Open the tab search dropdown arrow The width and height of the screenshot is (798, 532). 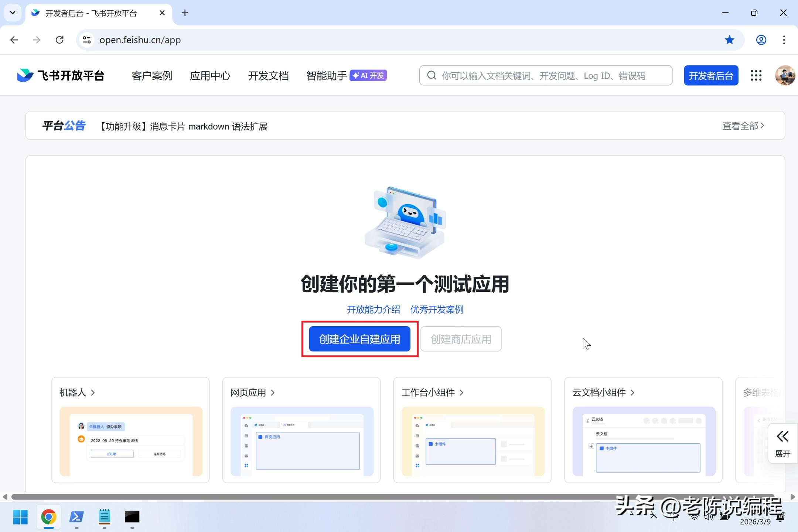point(13,13)
